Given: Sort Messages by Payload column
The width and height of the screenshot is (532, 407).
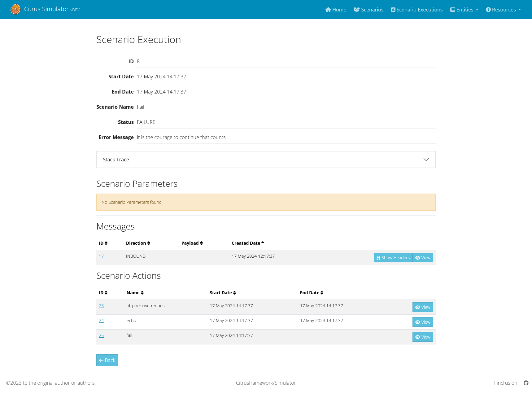Looking at the screenshot, I should coord(192,243).
